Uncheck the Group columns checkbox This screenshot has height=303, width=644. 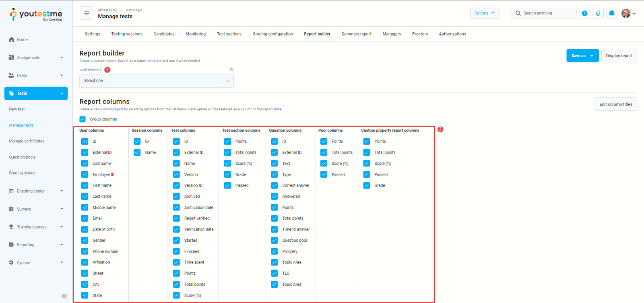(x=83, y=119)
